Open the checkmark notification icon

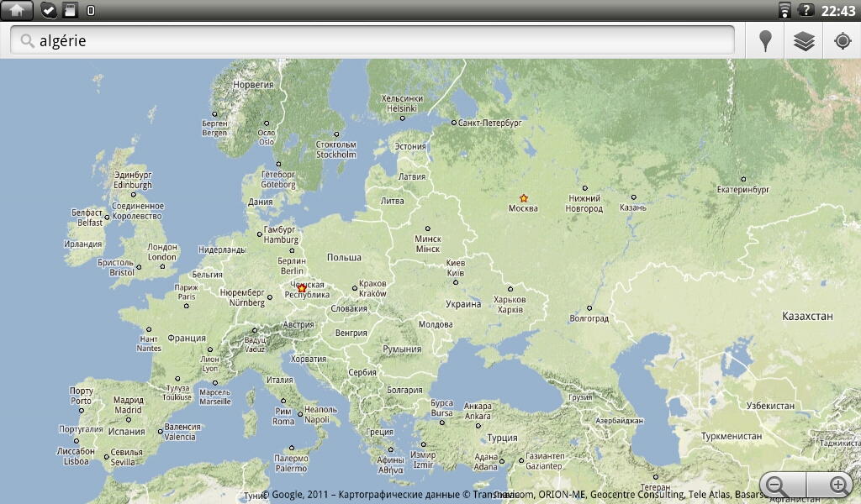(x=49, y=10)
